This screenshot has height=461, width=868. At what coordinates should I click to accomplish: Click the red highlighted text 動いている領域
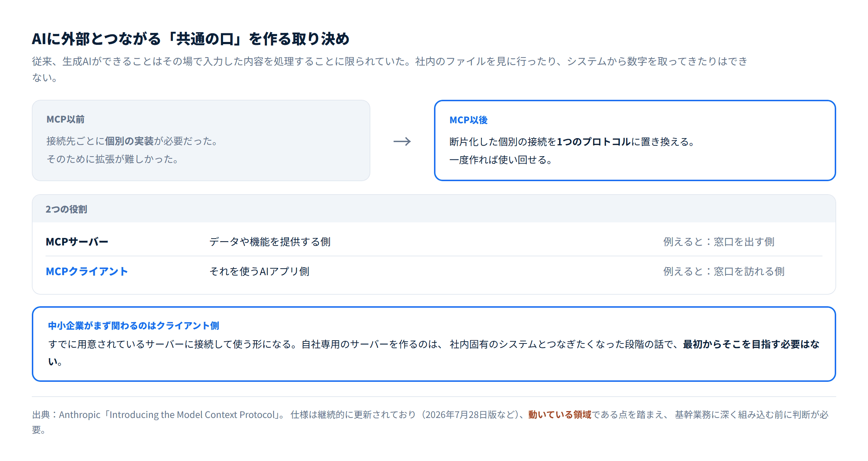coord(559,415)
